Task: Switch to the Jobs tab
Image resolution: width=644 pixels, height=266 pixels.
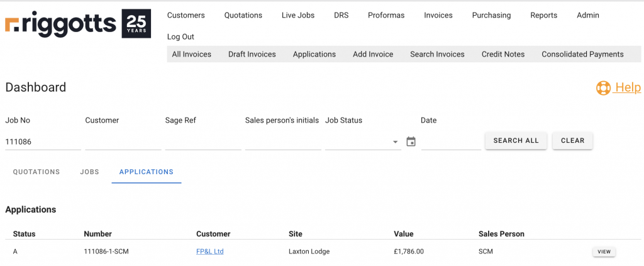Action: [89, 172]
